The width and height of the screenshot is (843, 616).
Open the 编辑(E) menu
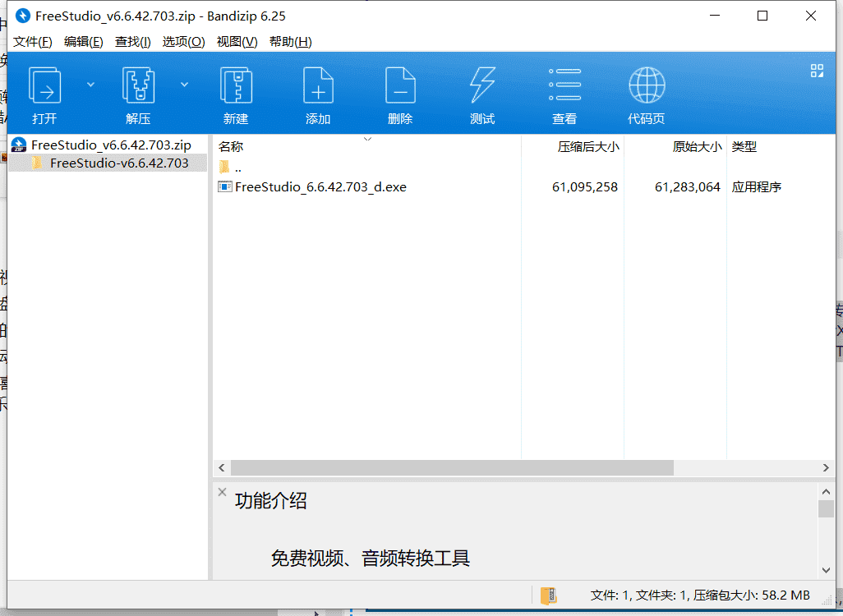point(83,41)
